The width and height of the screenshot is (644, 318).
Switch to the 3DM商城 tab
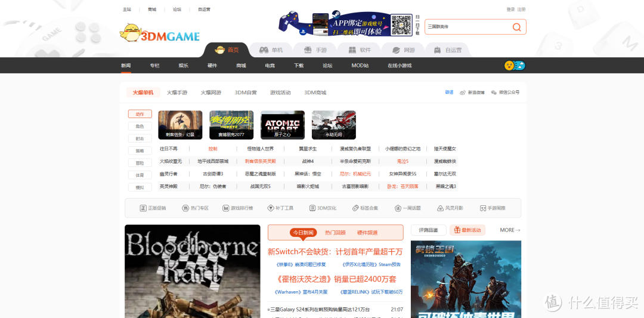pyautogui.click(x=315, y=92)
